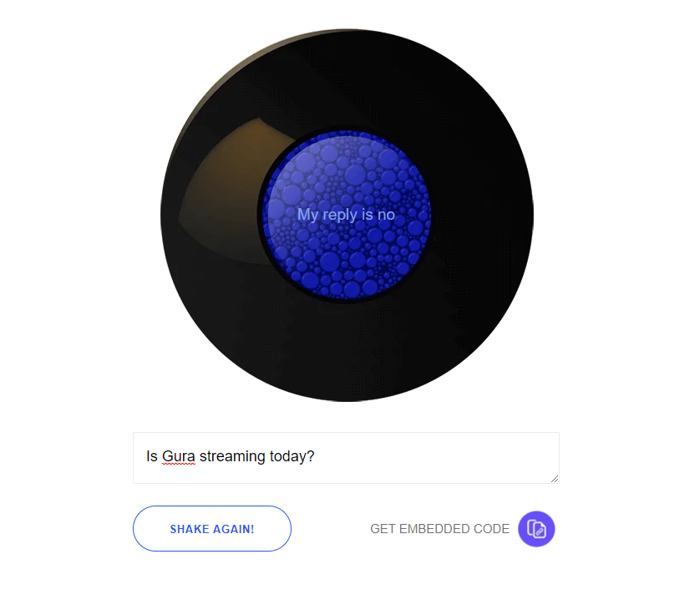The height and width of the screenshot is (595, 700).
Task: Click the purple copy embed code icon
Action: tap(536, 529)
